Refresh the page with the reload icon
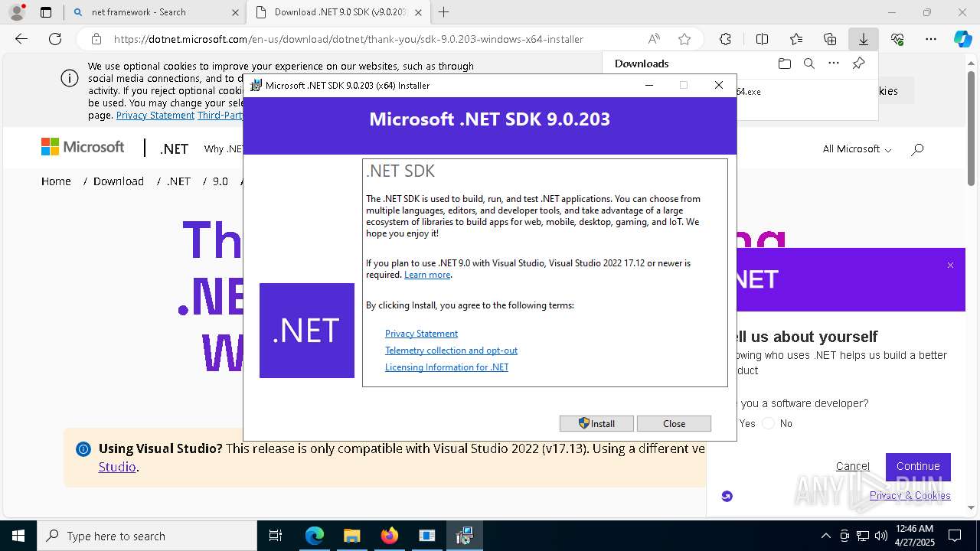 pos(55,39)
